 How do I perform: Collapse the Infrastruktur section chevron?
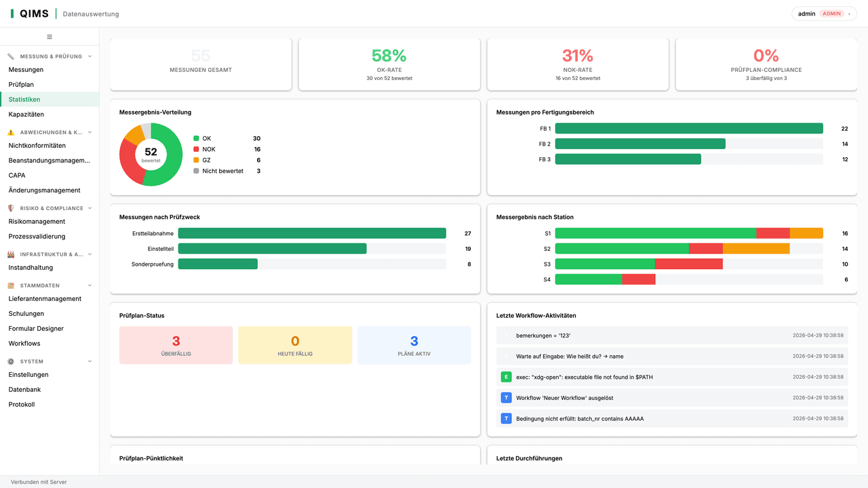pyautogui.click(x=90, y=254)
